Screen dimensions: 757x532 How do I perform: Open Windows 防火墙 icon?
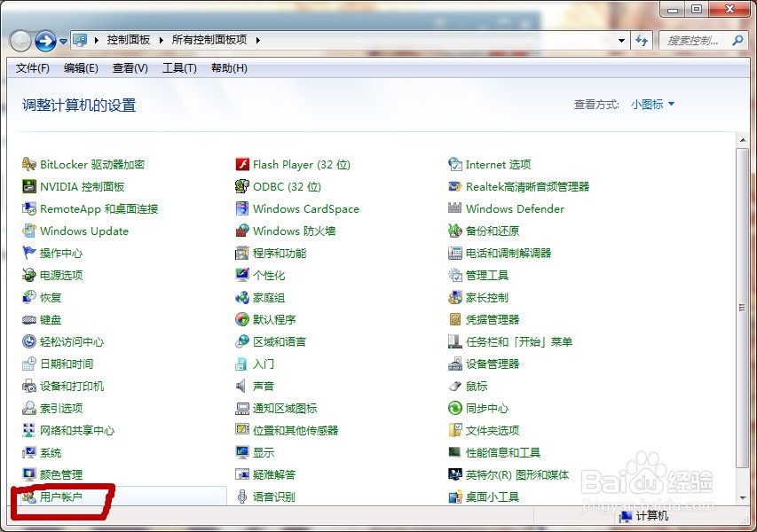click(x=242, y=231)
